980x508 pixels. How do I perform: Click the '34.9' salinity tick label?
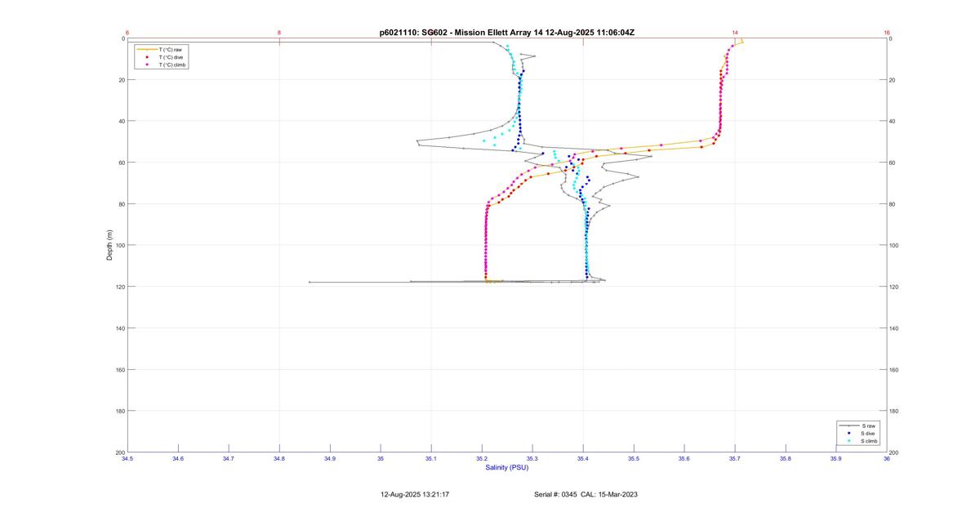pos(330,459)
